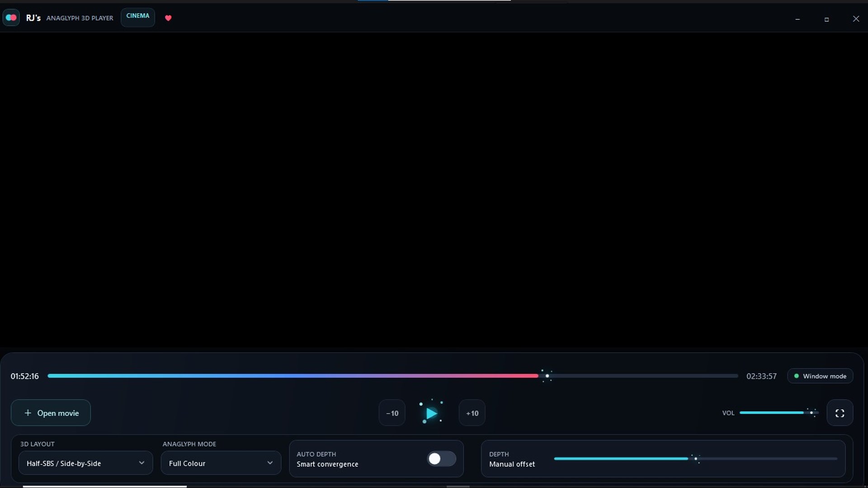
Task: Open the Anaglyph Mode Full Colour dropdown
Action: (x=221, y=463)
